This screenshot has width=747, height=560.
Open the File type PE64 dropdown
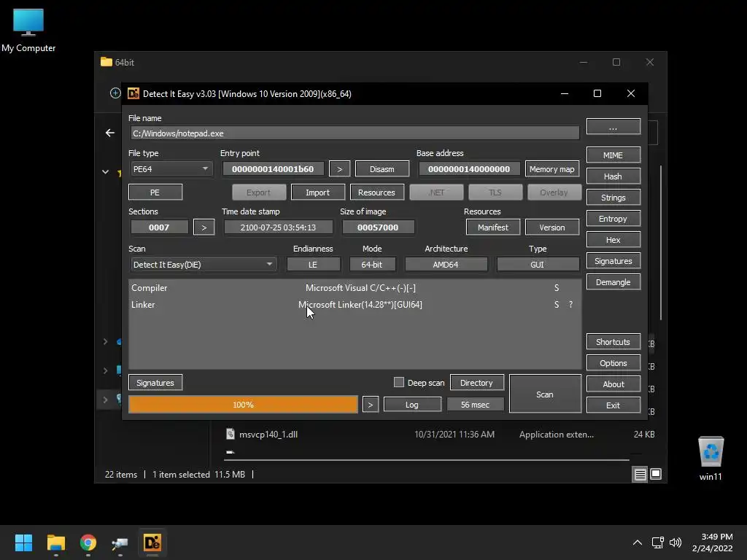pos(171,169)
